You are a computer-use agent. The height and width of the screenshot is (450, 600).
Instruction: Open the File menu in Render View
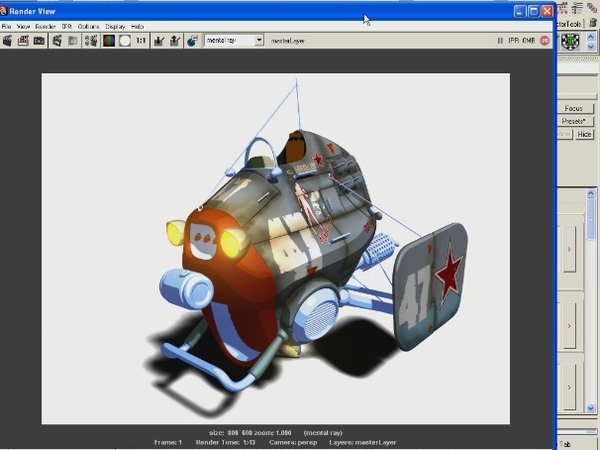click(7, 26)
